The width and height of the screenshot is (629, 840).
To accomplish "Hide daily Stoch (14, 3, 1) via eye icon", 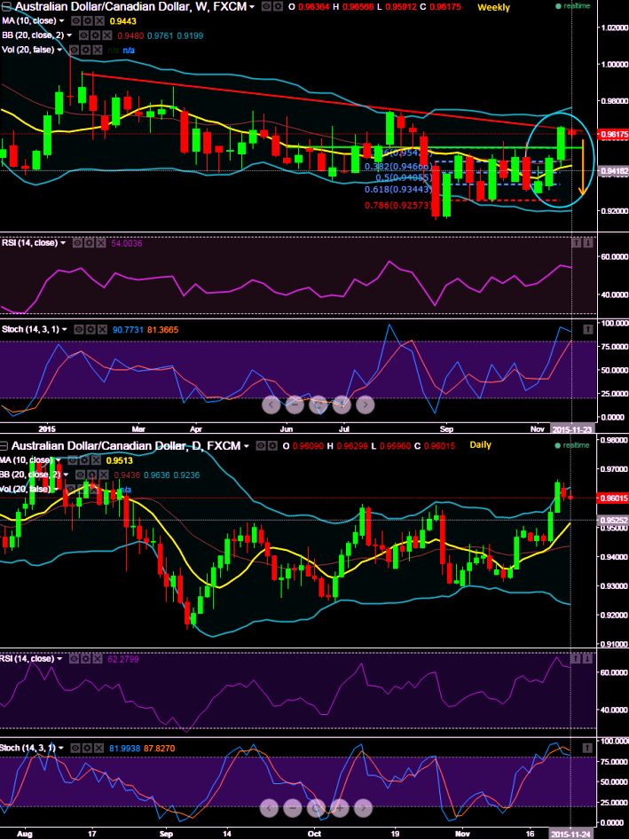I will click(75, 748).
